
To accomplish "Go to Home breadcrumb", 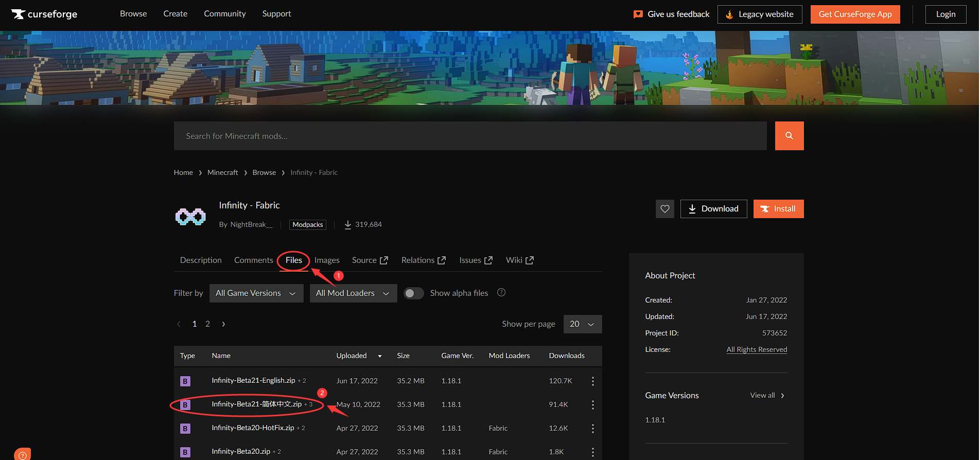I will pyautogui.click(x=183, y=172).
